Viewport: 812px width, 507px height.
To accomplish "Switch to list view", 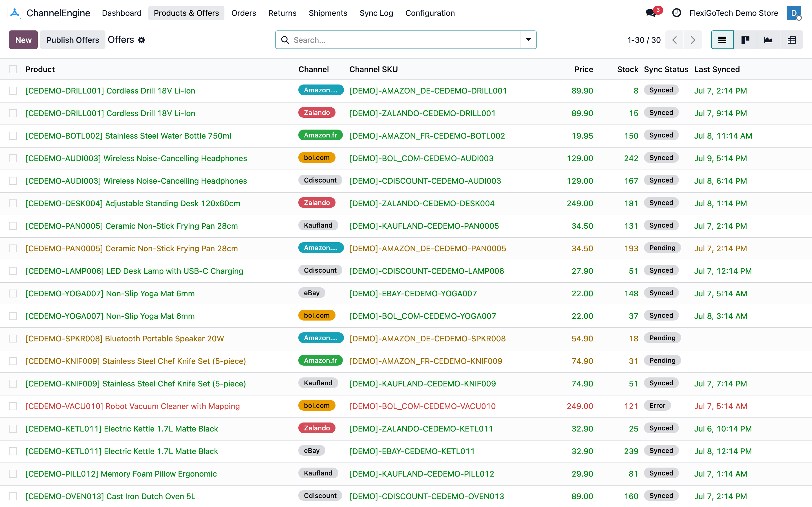I will (x=722, y=40).
